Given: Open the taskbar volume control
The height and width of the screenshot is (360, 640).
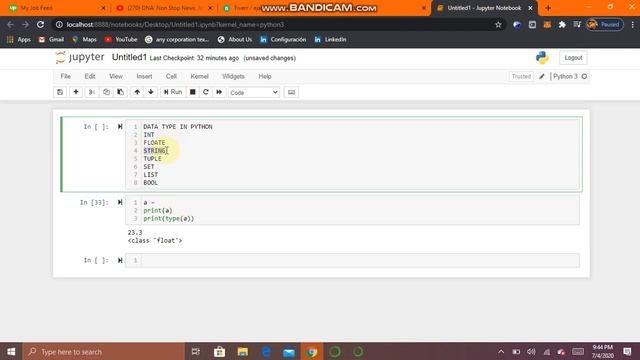Looking at the screenshot, I should tap(531, 352).
